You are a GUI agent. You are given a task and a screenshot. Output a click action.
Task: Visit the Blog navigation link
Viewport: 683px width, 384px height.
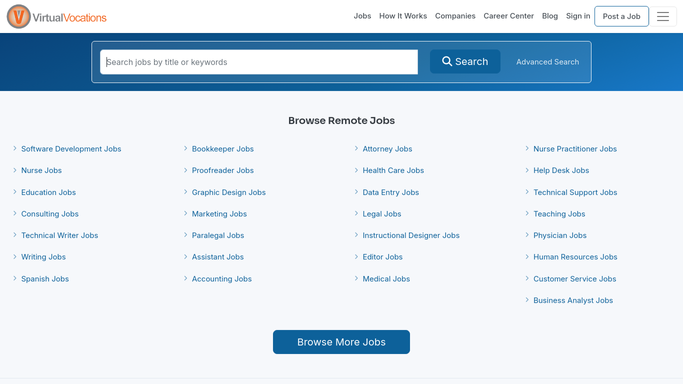click(550, 16)
